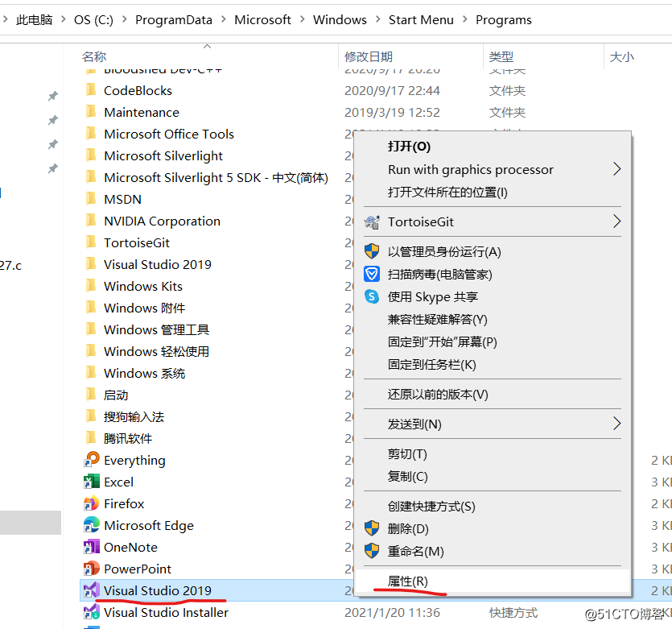Click the Everything shortcut icon
Image resolution: width=672 pixels, height=629 pixels.
(91, 460)
